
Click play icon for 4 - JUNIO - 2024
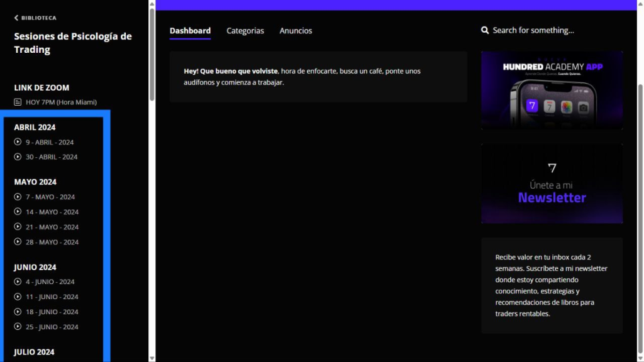click(x=18, y=282)
